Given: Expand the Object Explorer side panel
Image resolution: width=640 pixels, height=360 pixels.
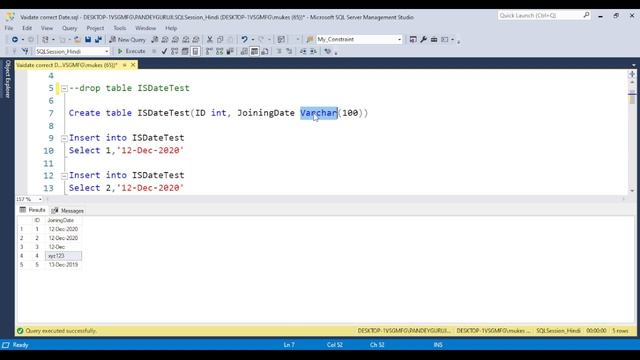Looking at the screenshot, I should point(7,79).
